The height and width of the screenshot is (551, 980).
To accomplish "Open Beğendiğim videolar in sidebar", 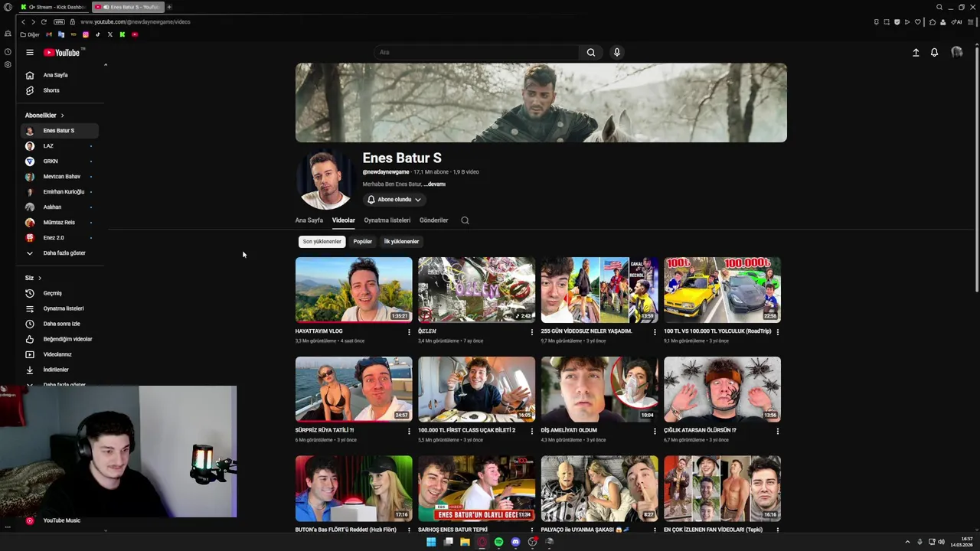I will click(60, 339).
